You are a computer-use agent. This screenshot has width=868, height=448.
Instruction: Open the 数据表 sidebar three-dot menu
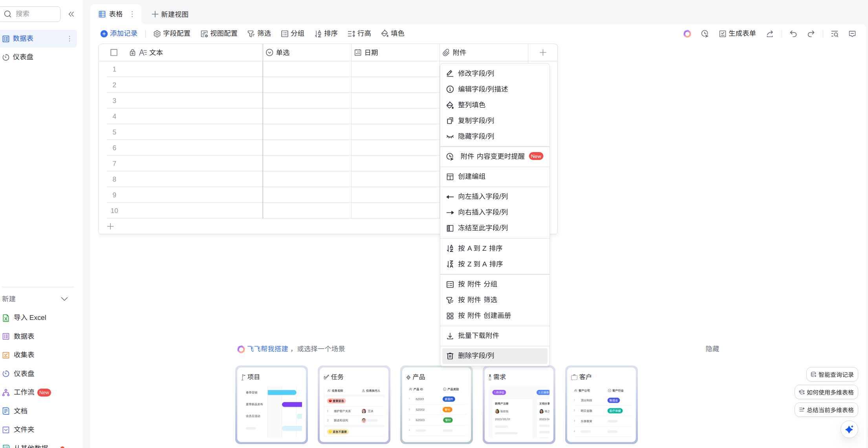(70, 39)
